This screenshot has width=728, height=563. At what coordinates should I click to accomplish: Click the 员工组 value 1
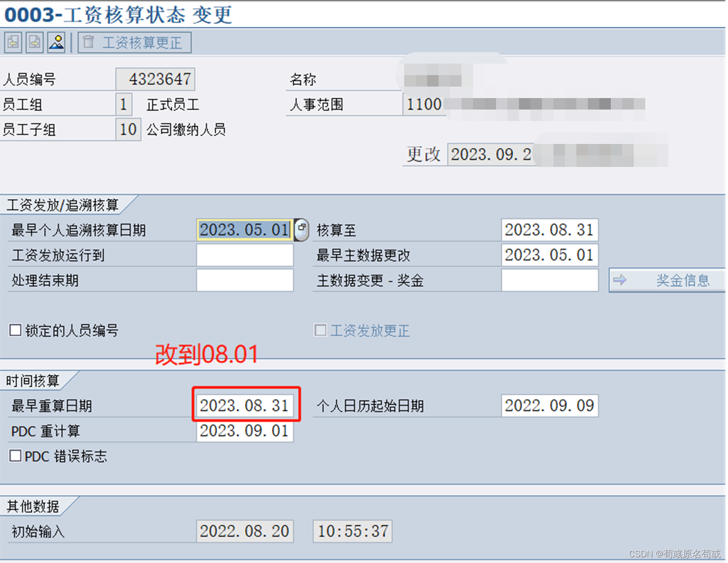[123, 104]
